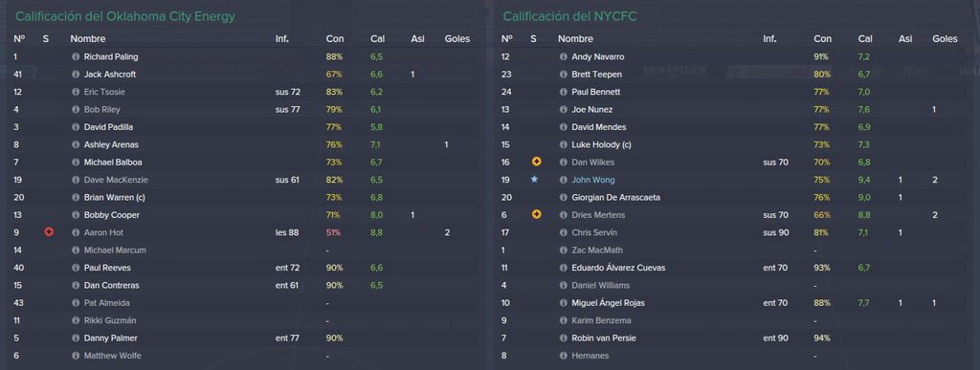The height and width of the screenshot is (370, 980).
Task: Sort NYCFC table by Goles header
Action: [x=945, y=38]
